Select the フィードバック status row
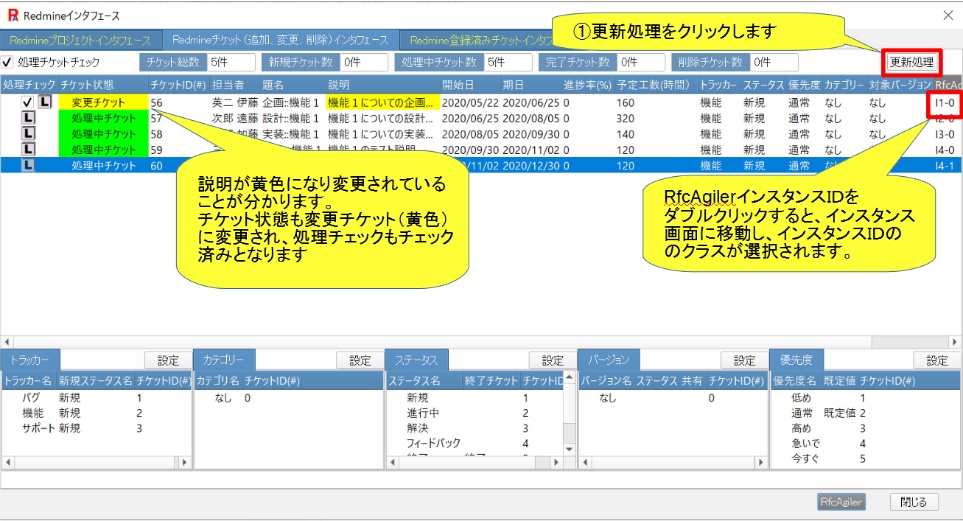Screen dimensions: 963x521 tap(474, 443)
